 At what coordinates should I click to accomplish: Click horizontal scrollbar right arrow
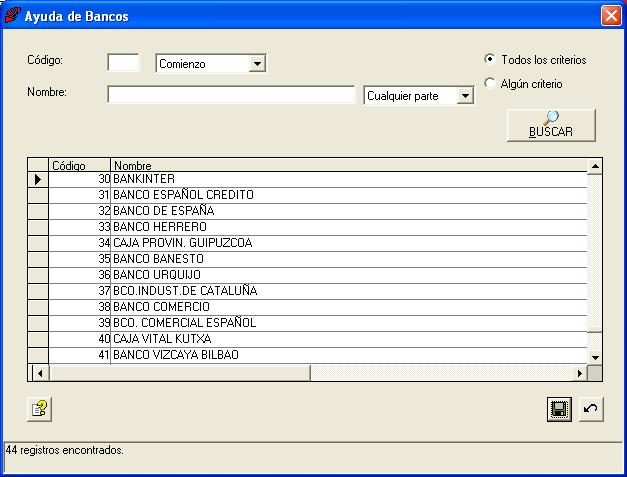tap(579, 373)
